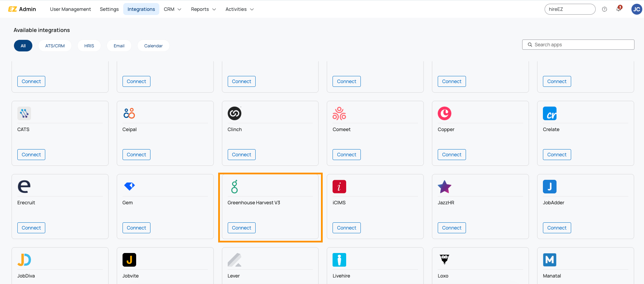Filter by Calendar integrations

[x=154, y=46]
